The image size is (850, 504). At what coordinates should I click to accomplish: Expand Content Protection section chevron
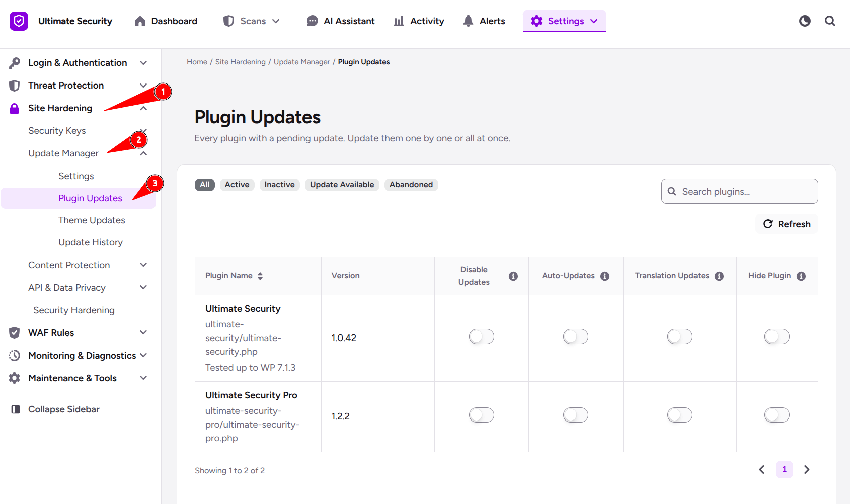click(143, 265)
